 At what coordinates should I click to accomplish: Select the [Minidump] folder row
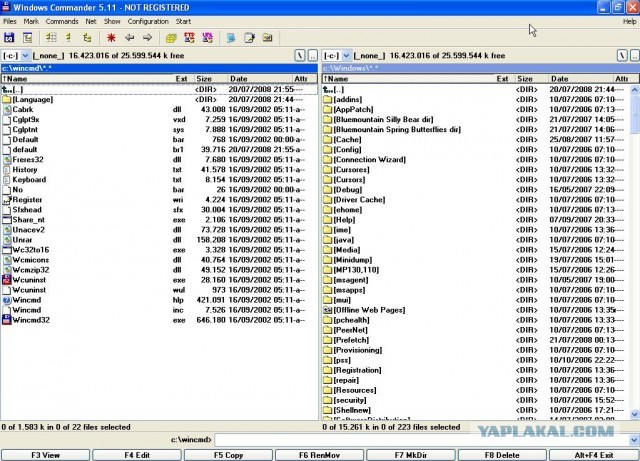[x=476, y=260]
